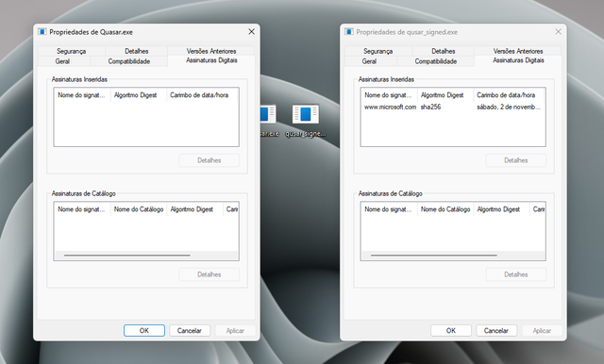Open Detalhes tab in Quasar.exe properties
Screen dimensions: 604x364
pyautogui.click(x=136, y=51)
